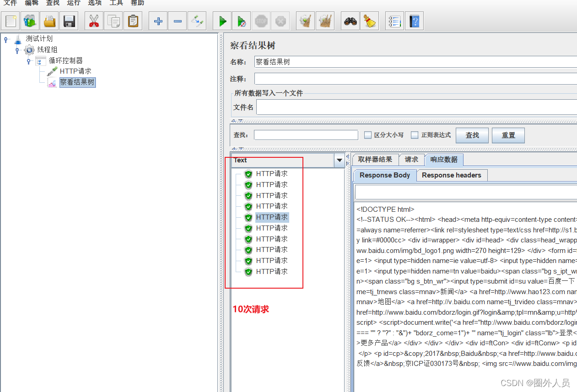The image size is (577, 392).
Task: Click the Paste clipboard icon
Action: tap(133, 21)
